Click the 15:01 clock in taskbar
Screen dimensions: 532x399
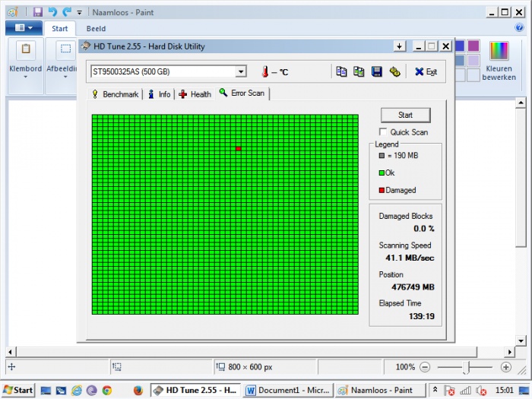504,390
